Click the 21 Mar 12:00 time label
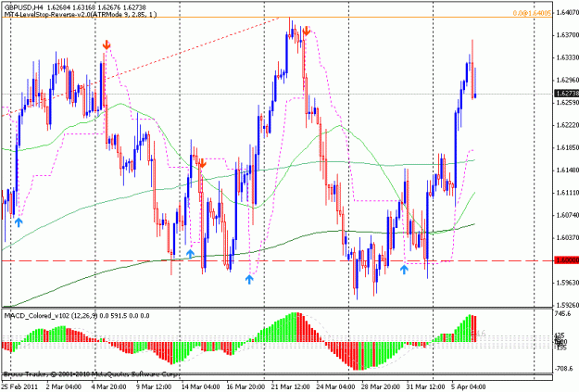This screenshot has height=392, width=579. click(291, 386)
